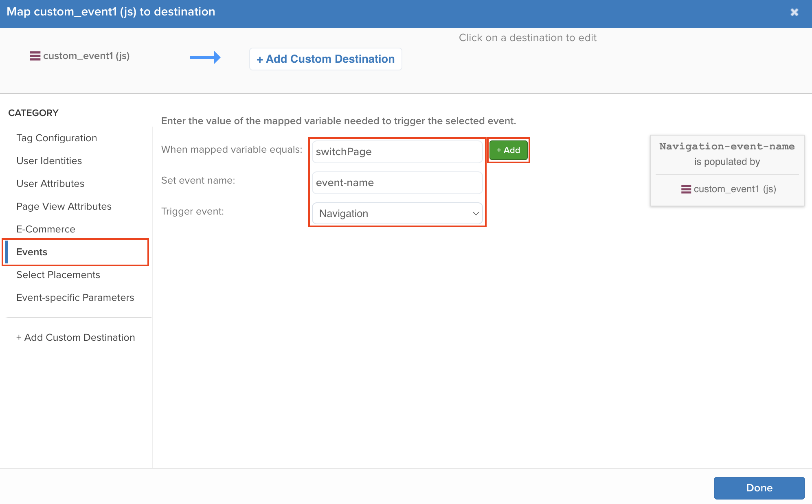Open the Page View Attributes category
This screenshot has width=812, height=504.
(64, 206)
